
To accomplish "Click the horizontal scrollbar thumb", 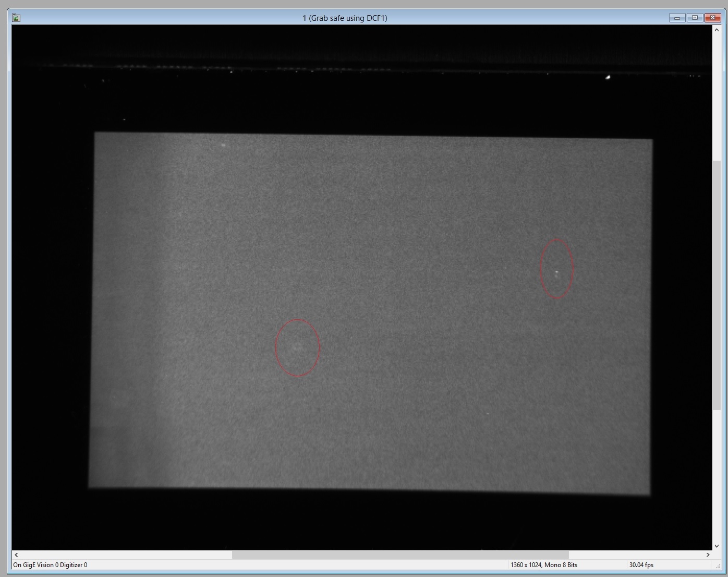I will click(400, 555).
